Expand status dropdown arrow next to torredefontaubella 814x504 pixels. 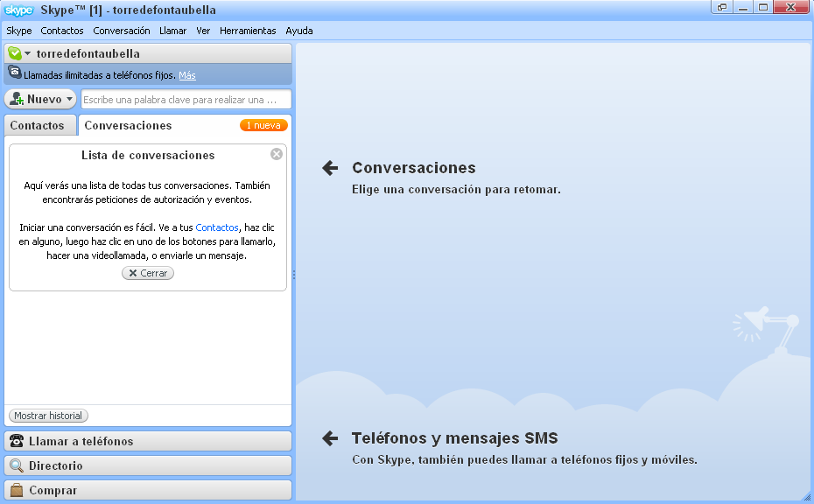[27, 53]
